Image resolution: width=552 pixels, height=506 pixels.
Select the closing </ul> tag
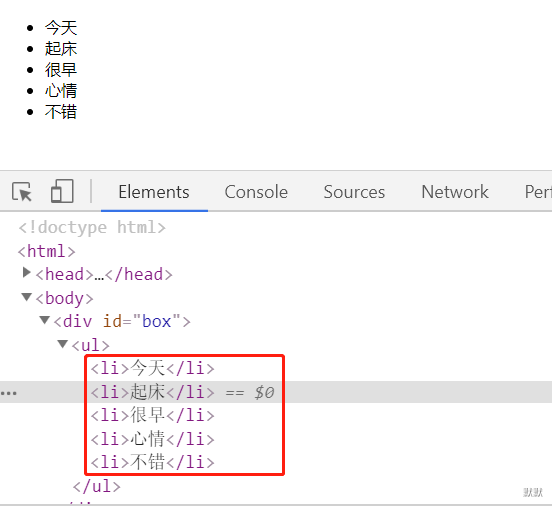tap(96, 486)
